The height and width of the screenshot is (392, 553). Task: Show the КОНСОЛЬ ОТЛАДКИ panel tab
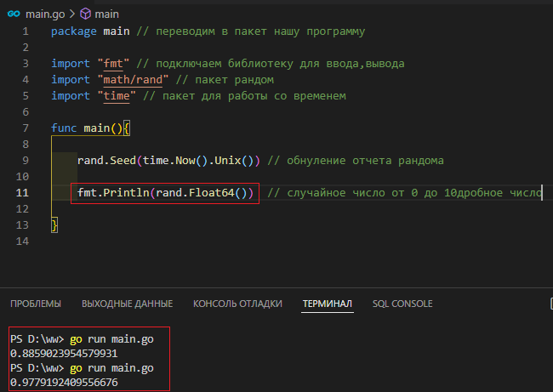[237, 304]
